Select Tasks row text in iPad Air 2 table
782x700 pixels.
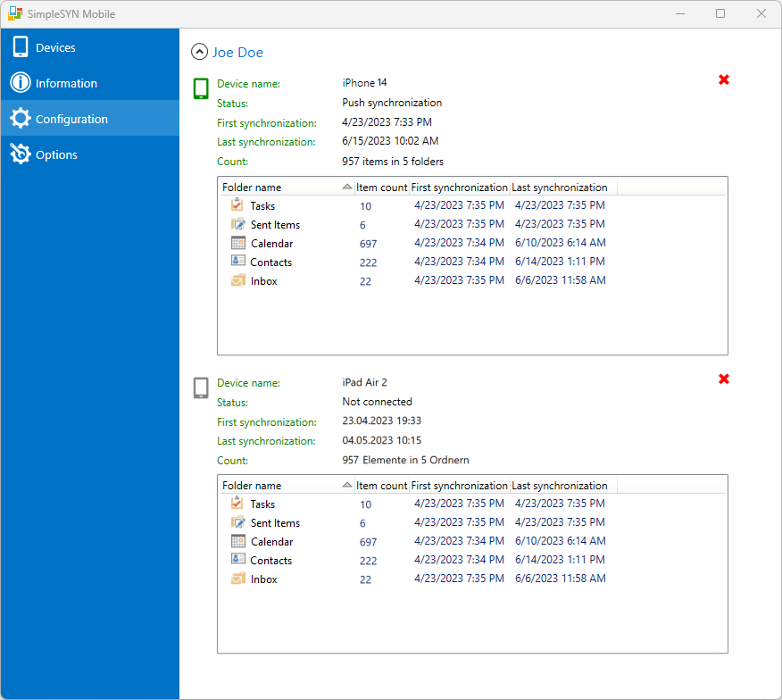coord(262,504)
